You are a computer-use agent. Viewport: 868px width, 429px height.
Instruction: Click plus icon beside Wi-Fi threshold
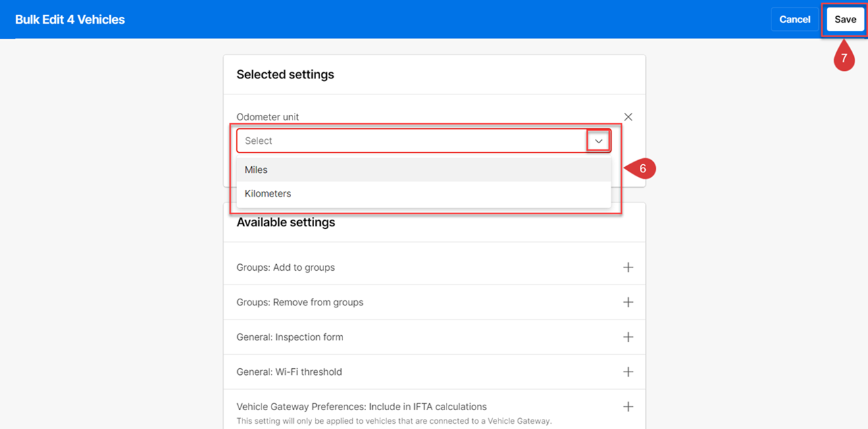point(628,372)
